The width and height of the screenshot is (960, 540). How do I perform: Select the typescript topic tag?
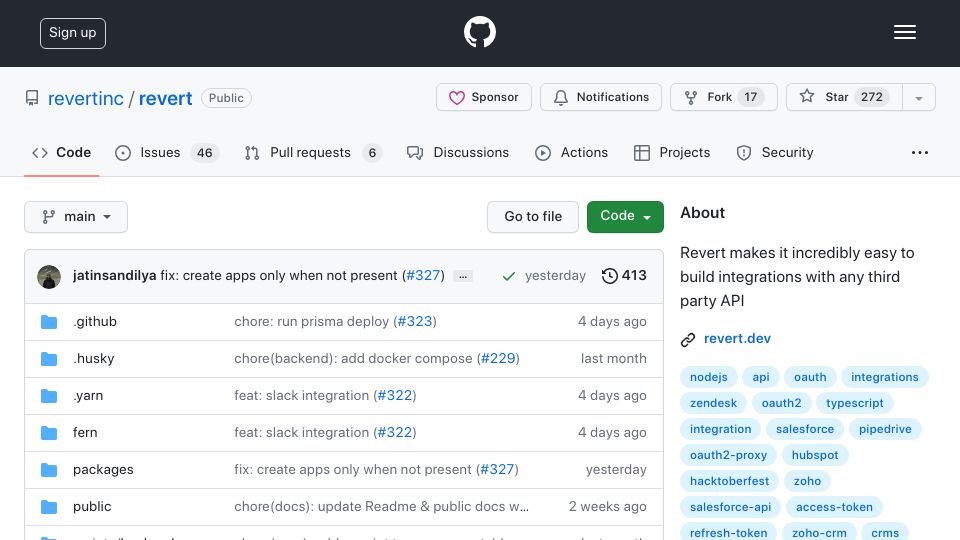[855, 403]
